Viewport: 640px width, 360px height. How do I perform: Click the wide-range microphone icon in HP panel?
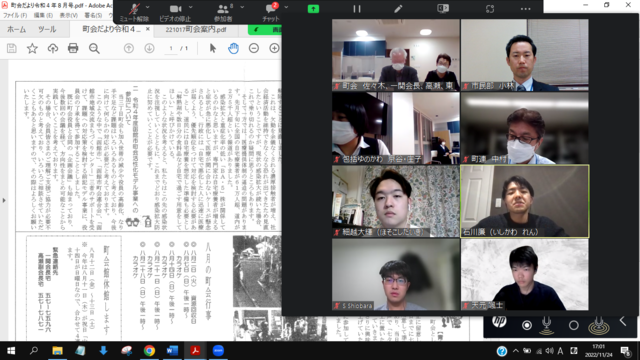599,325
